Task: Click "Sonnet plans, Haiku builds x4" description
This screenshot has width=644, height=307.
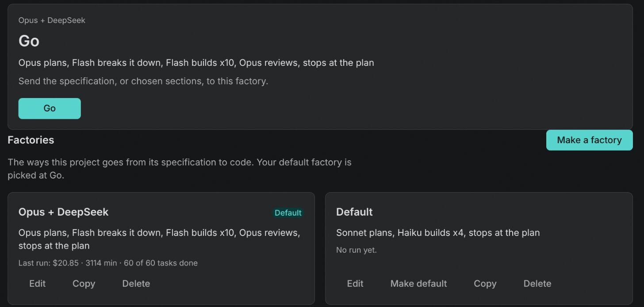Action: pyautogui.click(x=438, y=233)
